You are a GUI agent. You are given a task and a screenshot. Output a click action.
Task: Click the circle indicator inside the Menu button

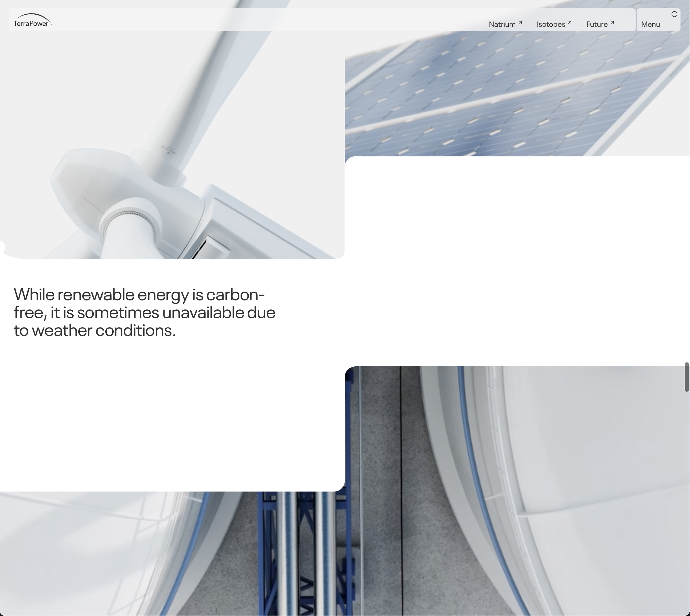pos(674,14)
